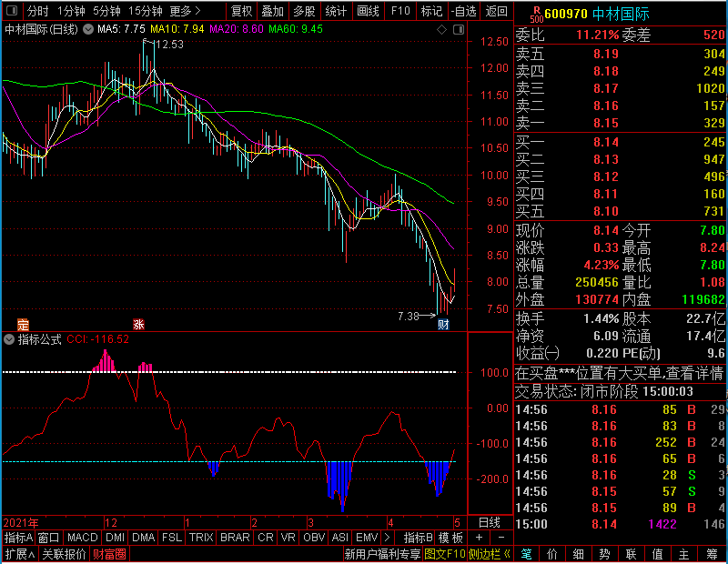728x564 pixels.
Task: Select the 值 value tab
Action: coord(657,554)
